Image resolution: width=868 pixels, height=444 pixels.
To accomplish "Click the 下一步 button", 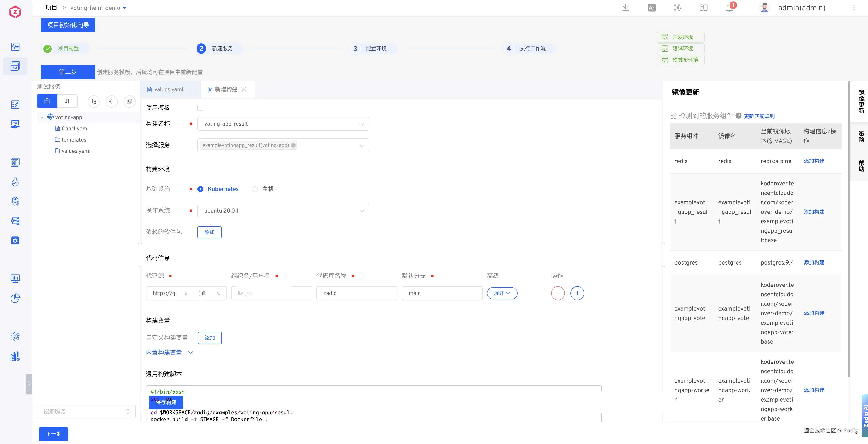I will tap(53, 434).
